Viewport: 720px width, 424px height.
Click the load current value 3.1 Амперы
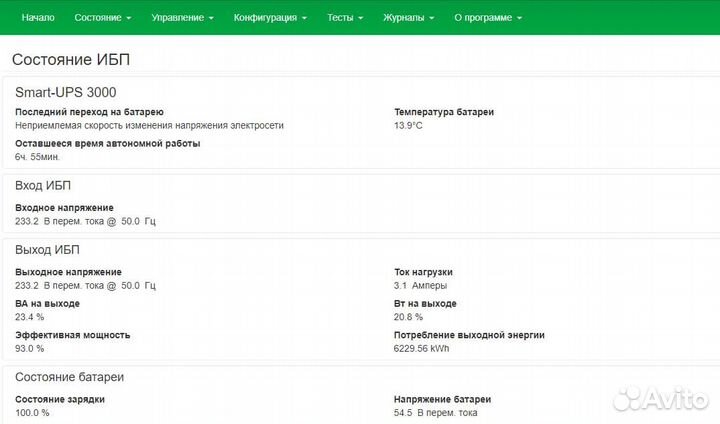coord(427,285)
